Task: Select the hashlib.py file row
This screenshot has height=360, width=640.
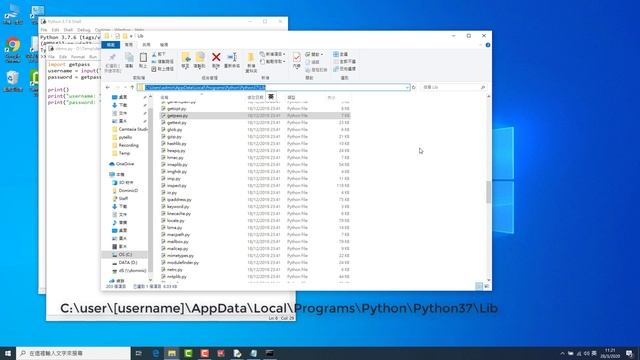Action: pos(255,144)
